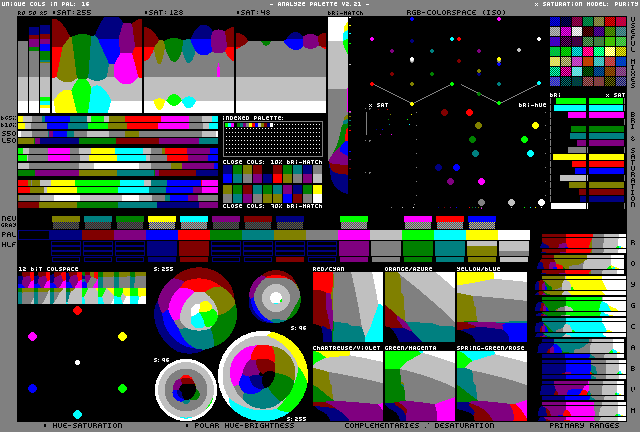Open the Red/Cyan complementary panel
Image resolution: width=640 pixels, height=432 pixels.
coord(347,304)
